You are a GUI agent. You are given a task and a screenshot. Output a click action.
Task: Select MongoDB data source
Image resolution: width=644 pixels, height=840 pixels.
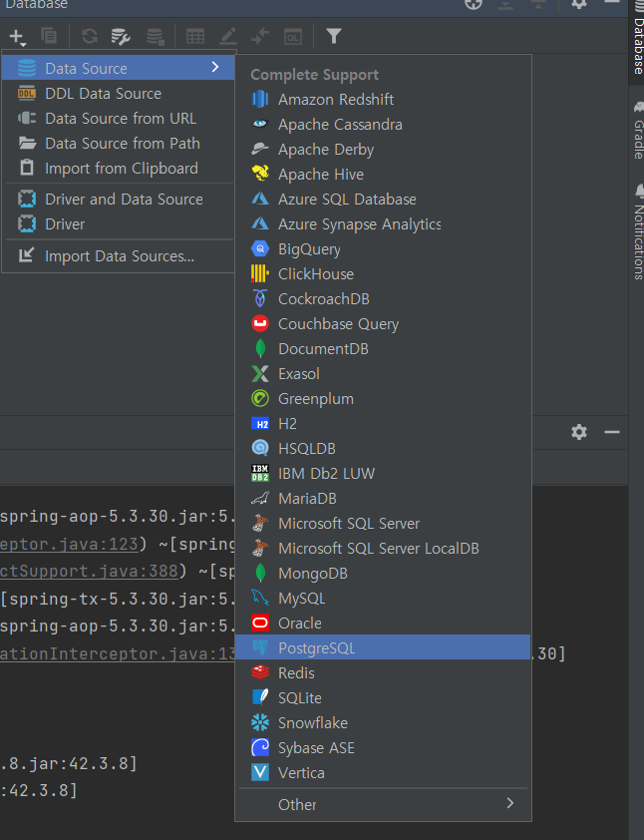click(x=383, y=574)
